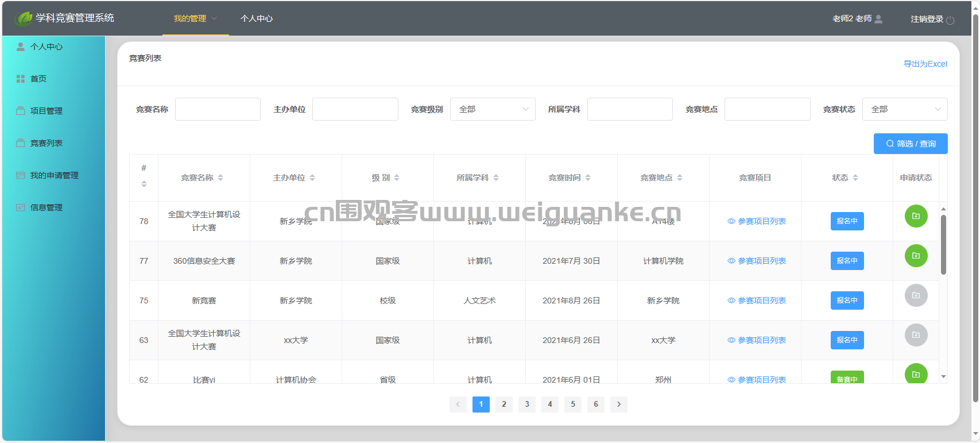The width and height of the screenshot is (980, 443).
Task: Sort table by 状态 column arrows
Action: click(x=855, y=178)
